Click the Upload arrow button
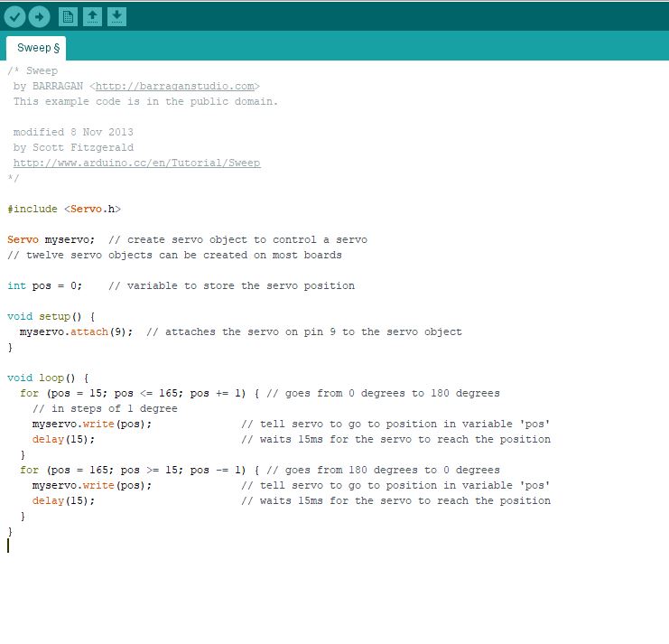The image size is (669, 644). pyautogui.click(x=39, y=17)
